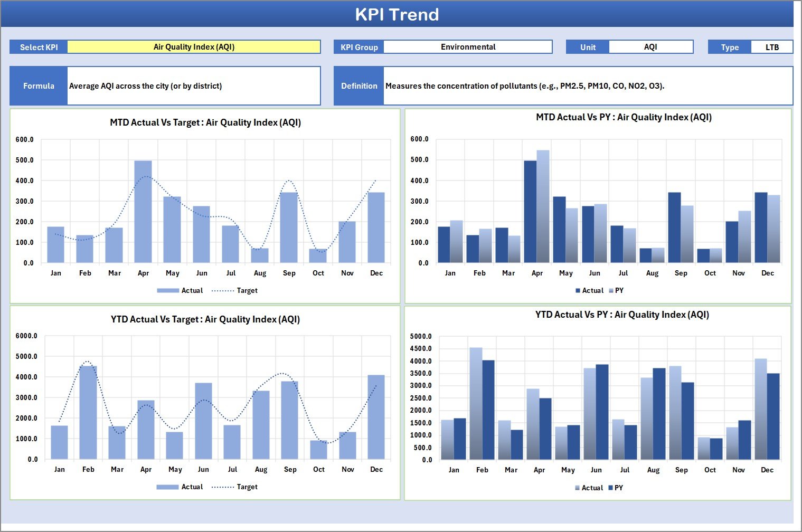Viewport: 802px width, 532px height.
Task: Select the MTD Actual Vs Target chart title
Action: (205, 122)
